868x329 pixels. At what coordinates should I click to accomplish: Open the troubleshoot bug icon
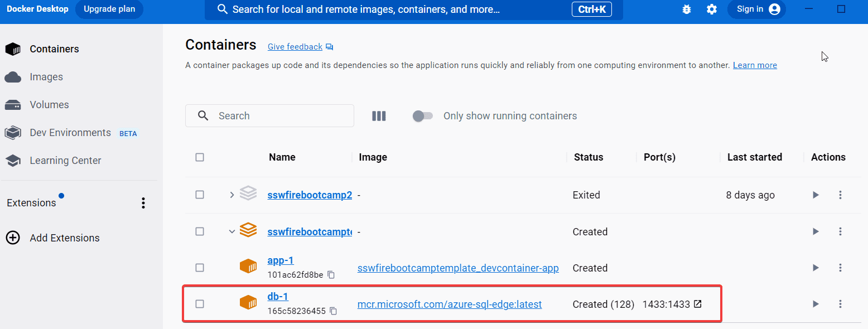687,9
